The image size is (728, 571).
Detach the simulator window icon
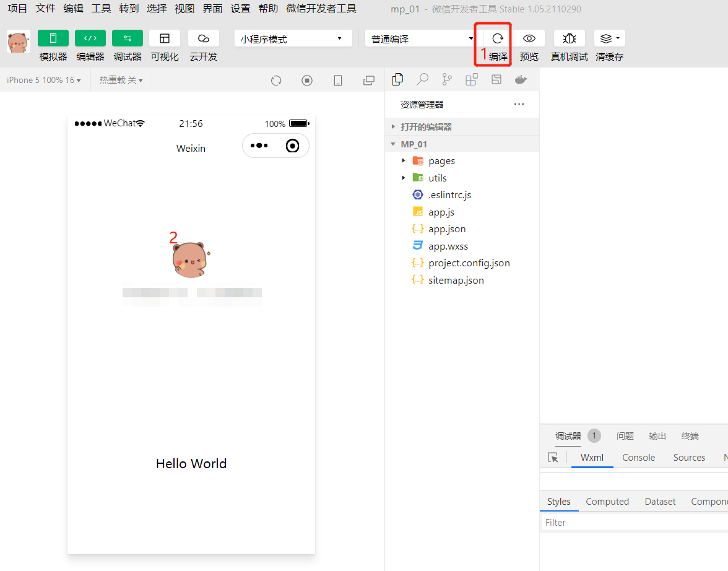[x=369, y=81]
